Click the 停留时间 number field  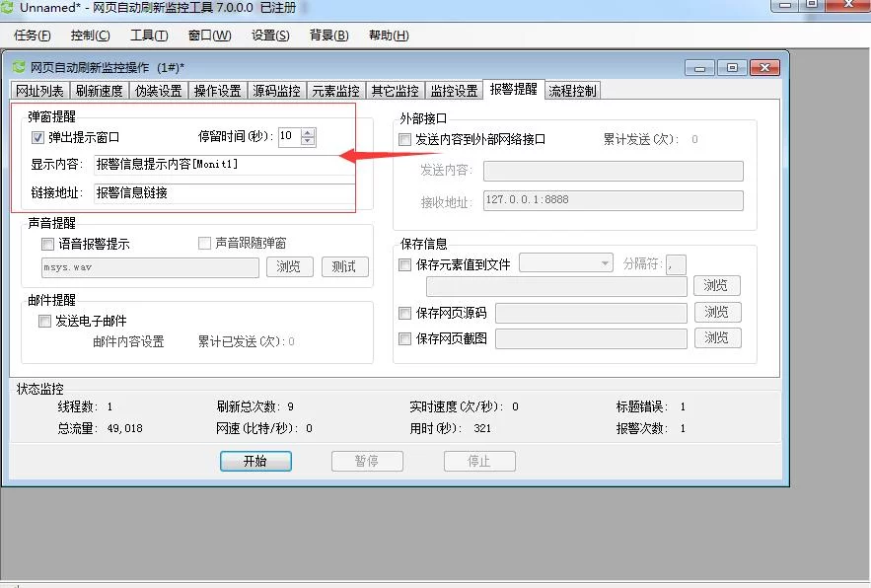point(289,136)
